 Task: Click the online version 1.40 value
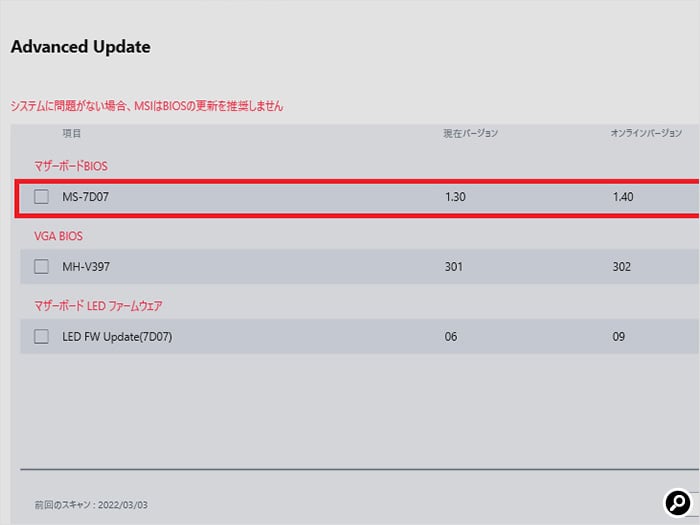click(623, 197)
